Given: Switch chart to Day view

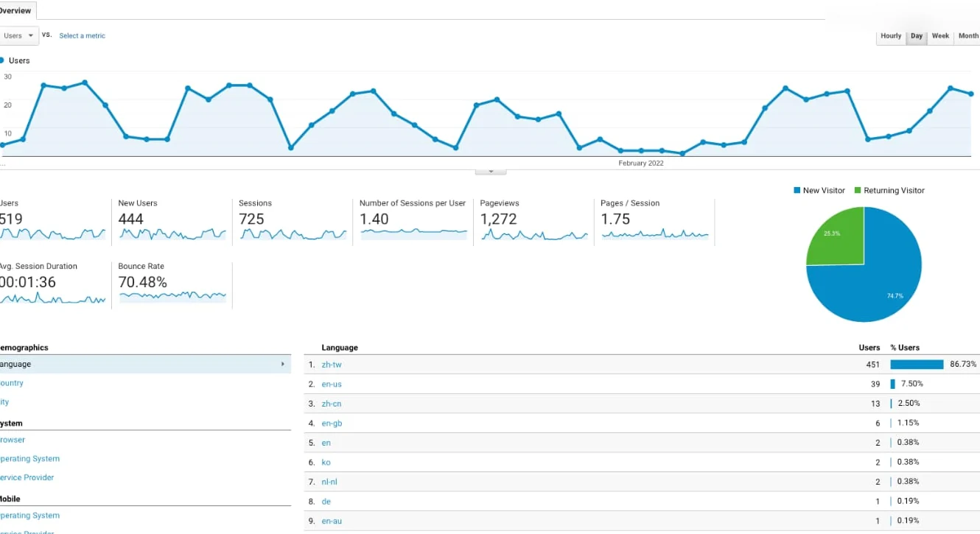Looking at the screenshot, I should (x=917, y=36).
